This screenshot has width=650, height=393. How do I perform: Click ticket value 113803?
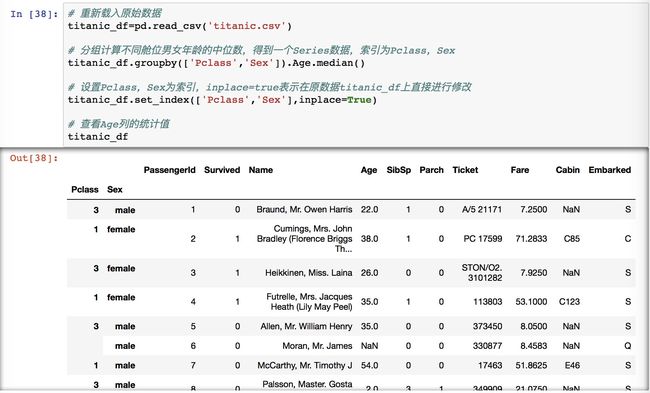488,302
